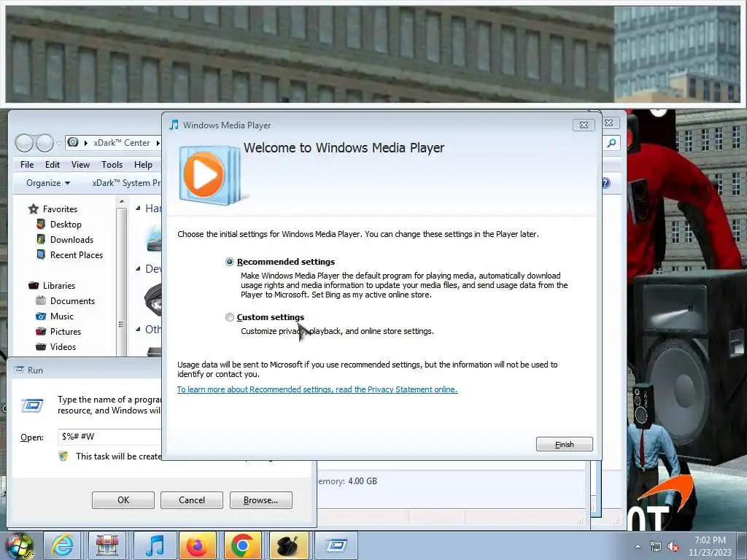Open the File menu in Explorer window

(x=27, y=165)
